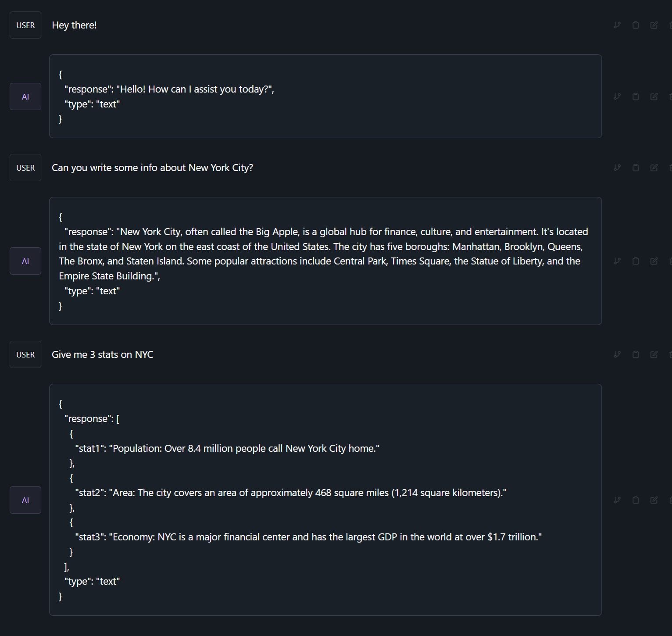Viewport: 672px width, 636px height.
Task: Copy the "Hey there!" user message
Action: (636, 25)
